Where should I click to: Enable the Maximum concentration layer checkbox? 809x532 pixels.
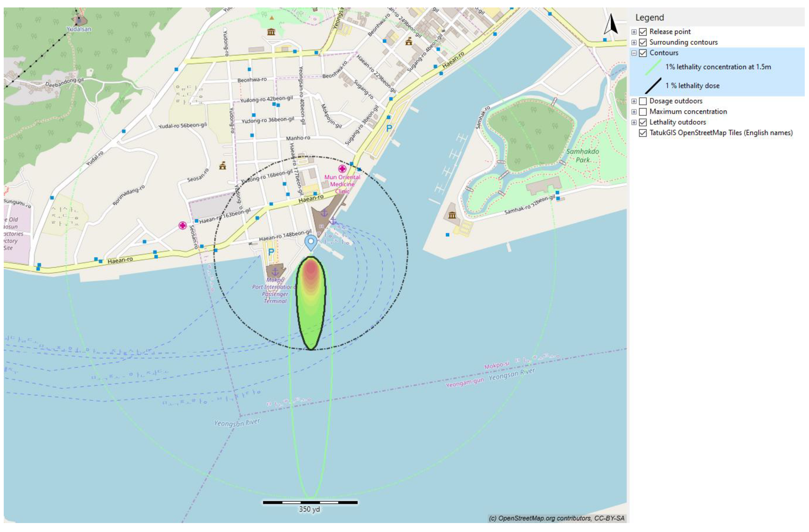[x=642, y=112]
